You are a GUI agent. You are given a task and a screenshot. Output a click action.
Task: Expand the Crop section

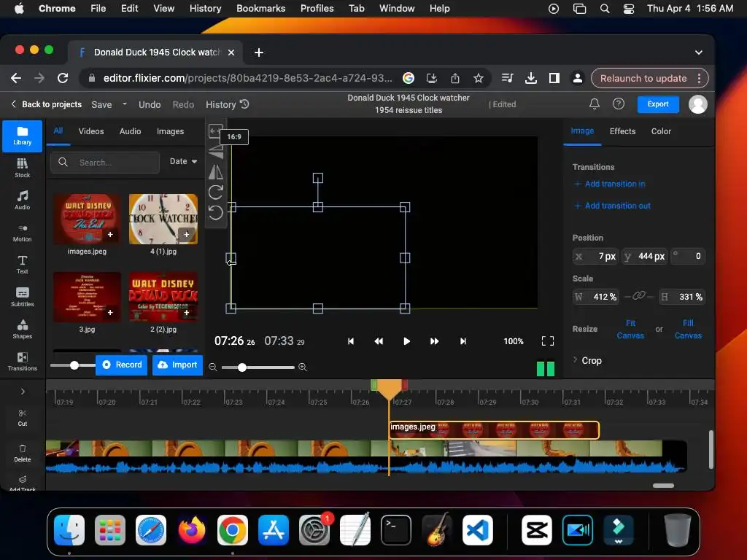click(587, 360)
